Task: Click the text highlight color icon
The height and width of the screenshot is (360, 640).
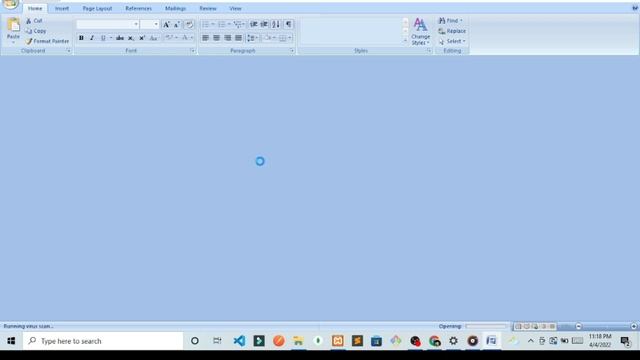Action: pyautogui.click(x=169, y=38)
